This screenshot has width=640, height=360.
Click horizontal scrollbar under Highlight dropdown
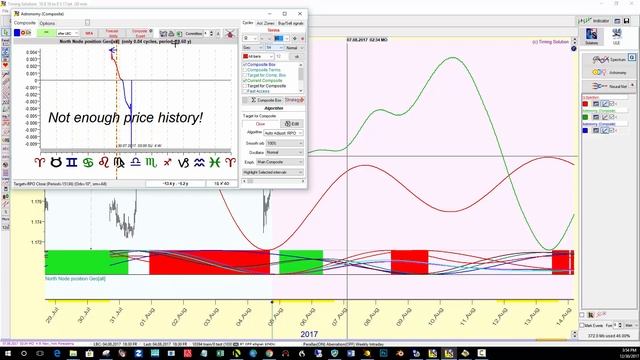click(x=273, y=181)
